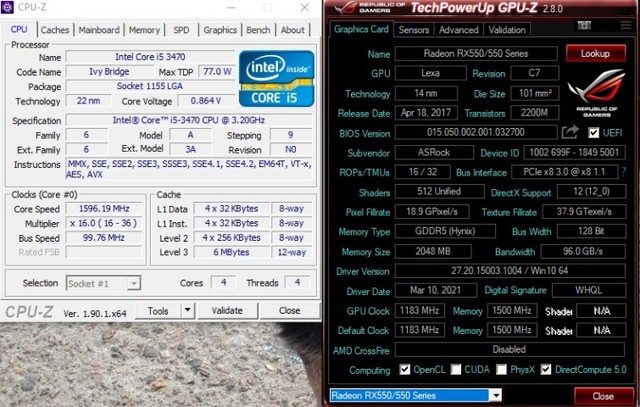This screenshot has width=640, height=407.
Task: Switch to the Mainboard tab
Action: point(99,30)
